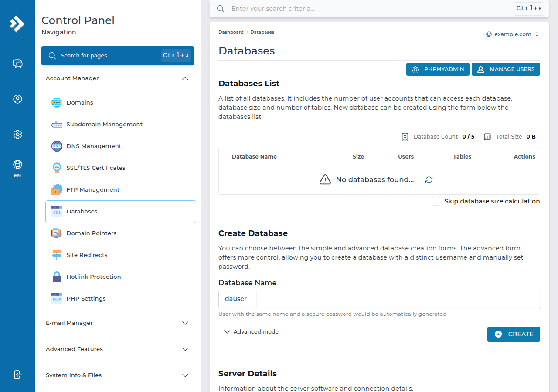Click the DirectAdmin logo icon
Screen dimensions: 558x392
click(x=17, y=24)
